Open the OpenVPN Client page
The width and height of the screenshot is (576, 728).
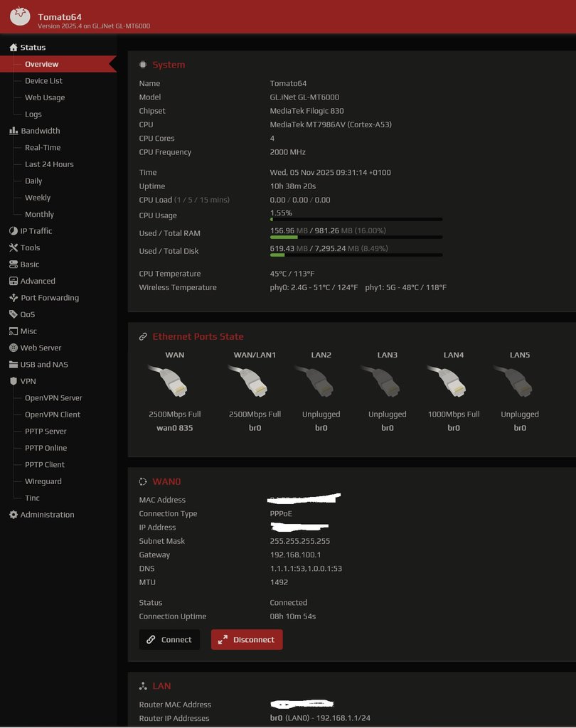[x=53, y=414]
